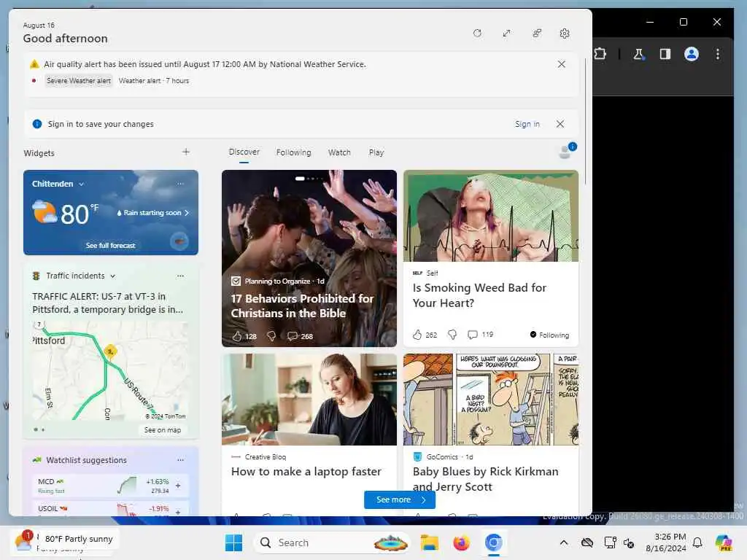Open browser three-dot menu
747x560 pixels.
tap(718, 54)
